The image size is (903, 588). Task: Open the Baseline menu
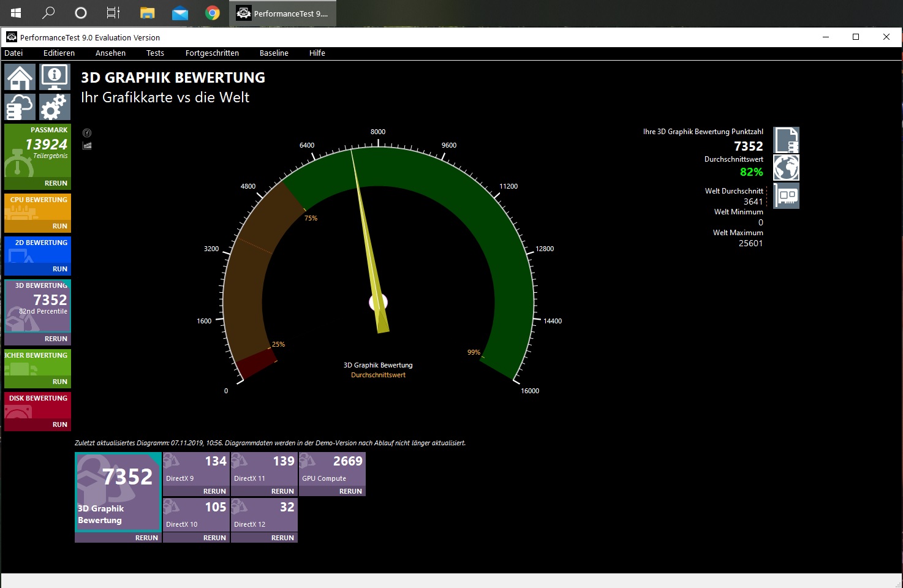point(274,53)
